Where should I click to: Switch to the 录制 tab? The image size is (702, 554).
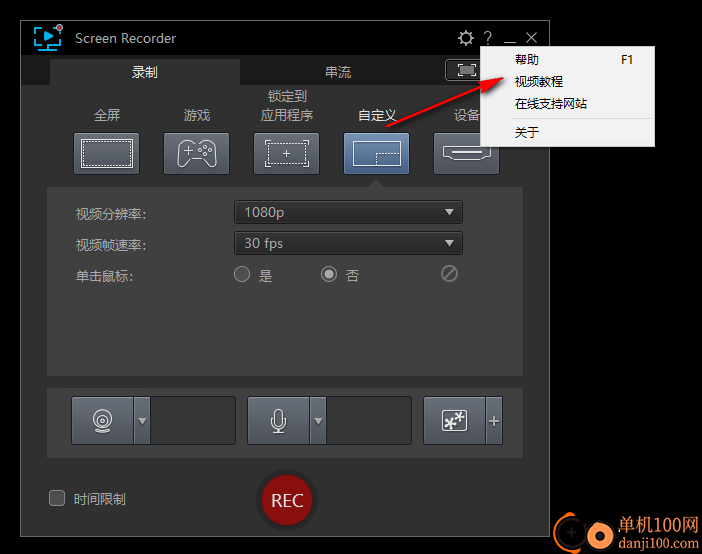tap(145, 72)
